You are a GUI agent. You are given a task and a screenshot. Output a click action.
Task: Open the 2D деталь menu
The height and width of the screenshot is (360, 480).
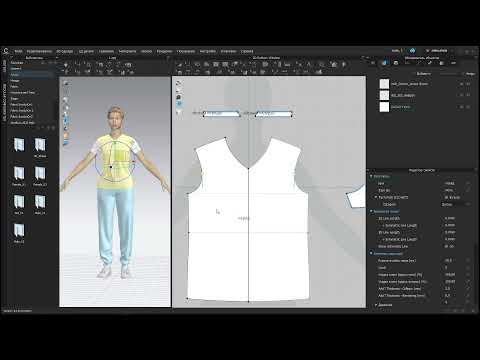coord(86,51)
